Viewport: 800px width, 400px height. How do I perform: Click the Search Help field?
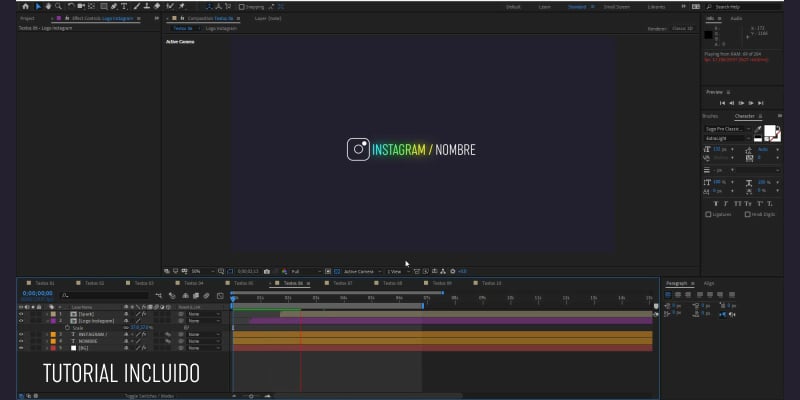(x=746, y=7)
